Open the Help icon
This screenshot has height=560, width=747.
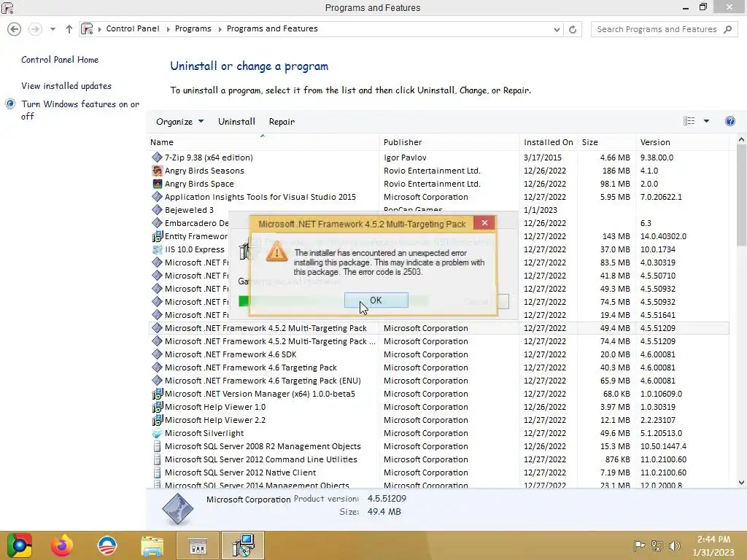pos(729,121)
